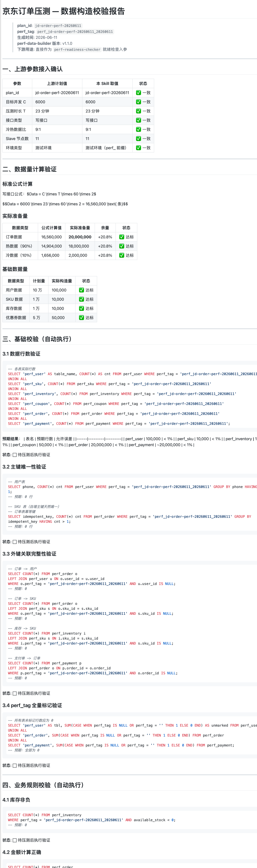Click subheading 4.2 金额计算正确
This screenshot has height=868, width=257.
tap(22, 852)
